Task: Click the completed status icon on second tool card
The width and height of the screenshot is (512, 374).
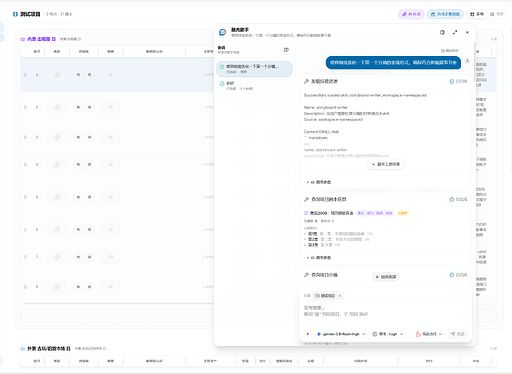Action: point(452,199)
